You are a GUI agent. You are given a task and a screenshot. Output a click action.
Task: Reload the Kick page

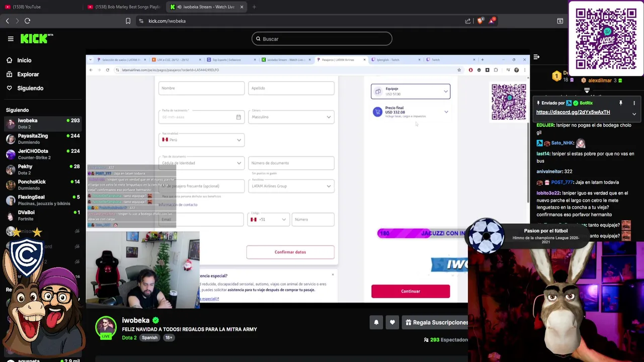tap(28, 21)
